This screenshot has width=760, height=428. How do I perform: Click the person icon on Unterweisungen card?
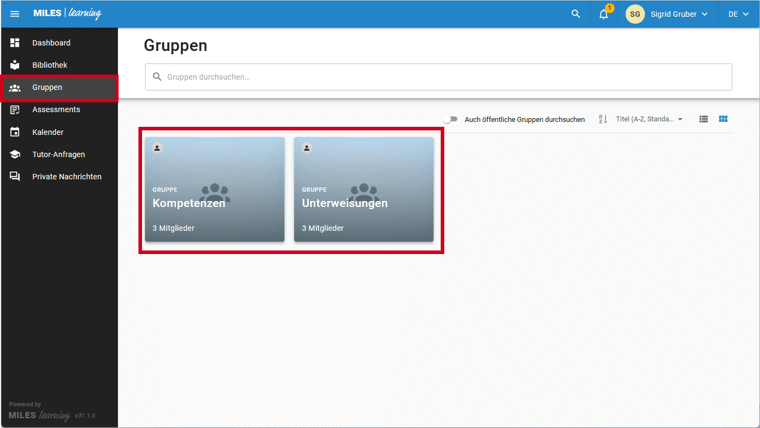307,148
